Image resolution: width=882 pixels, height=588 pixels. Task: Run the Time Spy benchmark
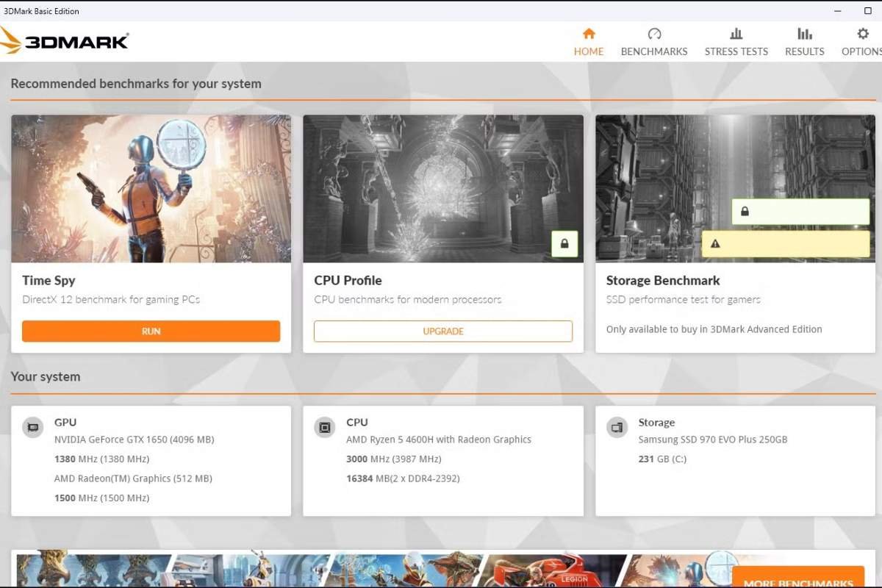click(151, 331)
